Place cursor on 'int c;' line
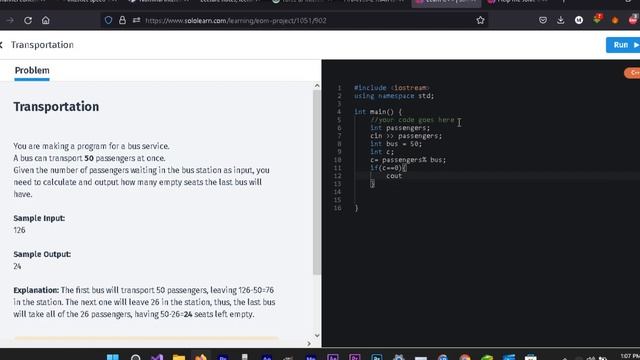This screenshot has height=360, width=640. tap(382, 152)
